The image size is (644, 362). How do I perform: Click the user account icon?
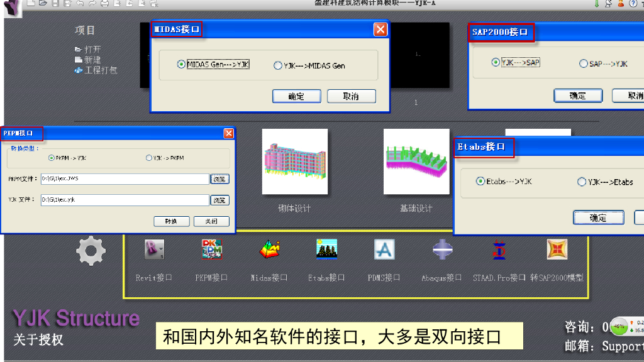(621, 3)
